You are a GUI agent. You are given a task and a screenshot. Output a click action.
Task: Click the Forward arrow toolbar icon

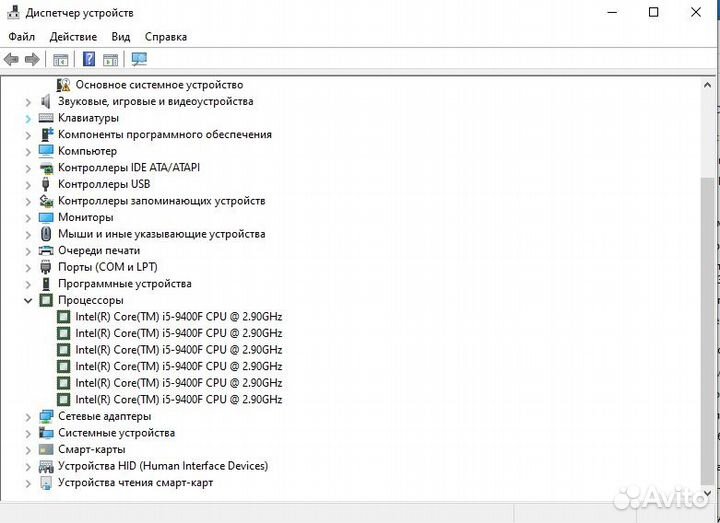coord(32,59)
